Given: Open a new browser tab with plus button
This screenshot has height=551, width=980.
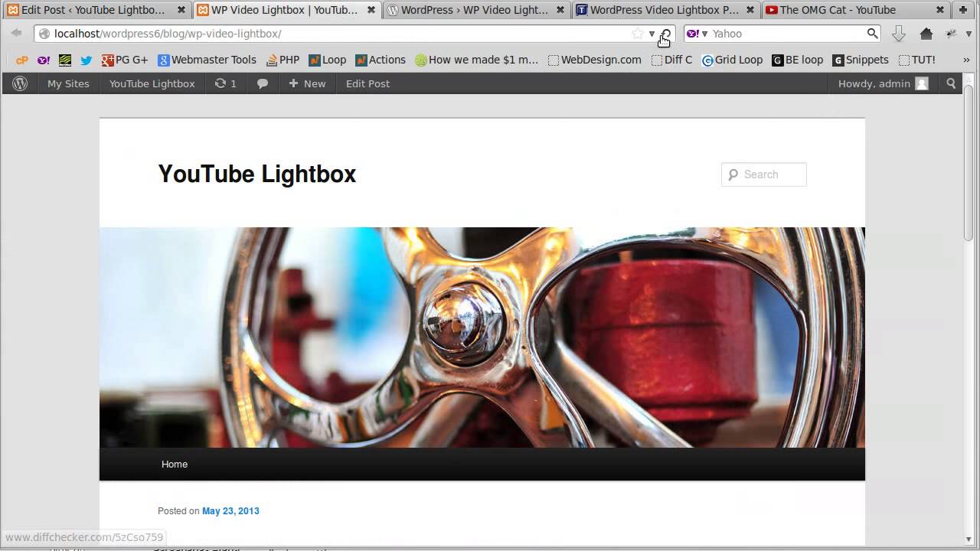Looking at the screenshot, I should pos(964,10).
